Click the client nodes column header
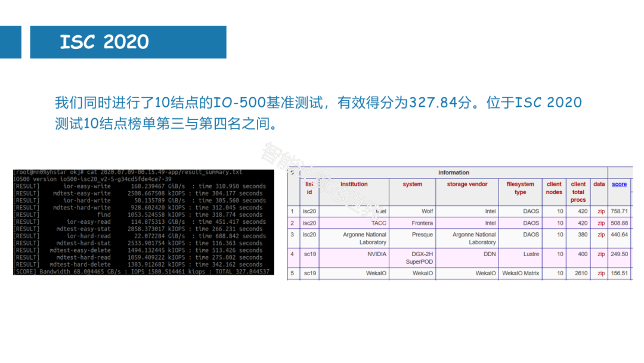The height and width of the screenshot is (363, 644). [554, 188]
